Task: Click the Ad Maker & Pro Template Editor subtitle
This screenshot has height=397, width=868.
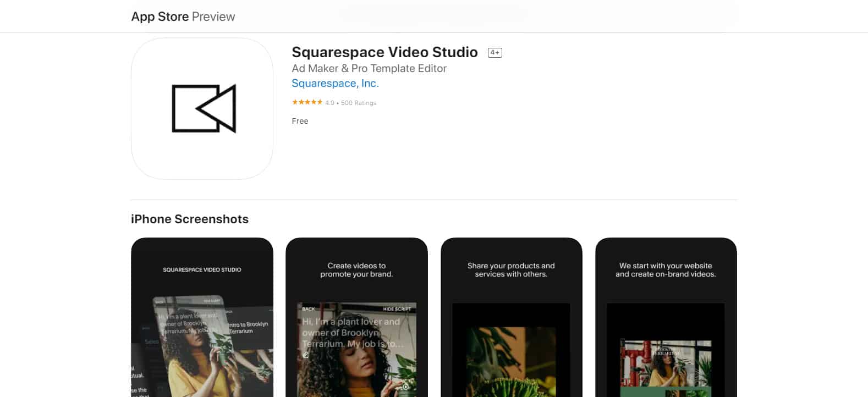Action: click(x=369, y=68)
